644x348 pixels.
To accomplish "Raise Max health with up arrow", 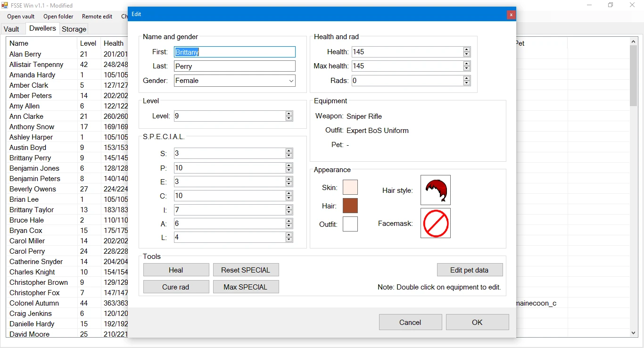I will [x=466, y=64].
